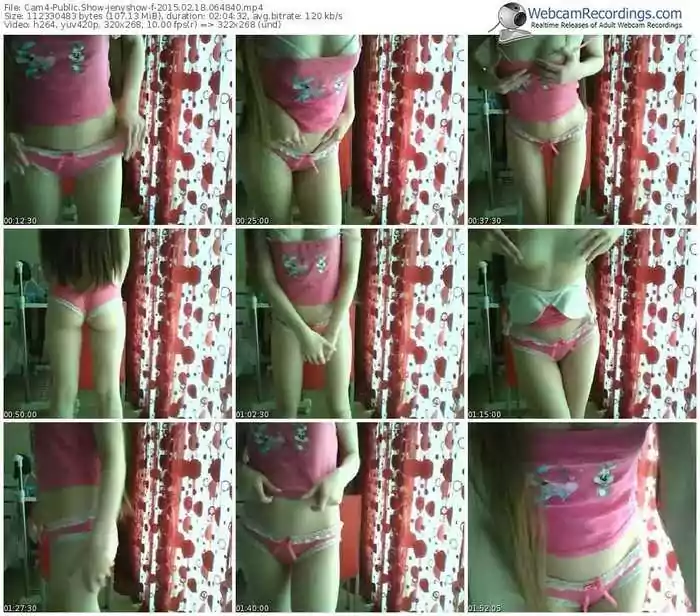Open the thumbnail stamped 00:25:00
Image resolution: width=700 pixels, height=616 pixels.
click(350, 130)
